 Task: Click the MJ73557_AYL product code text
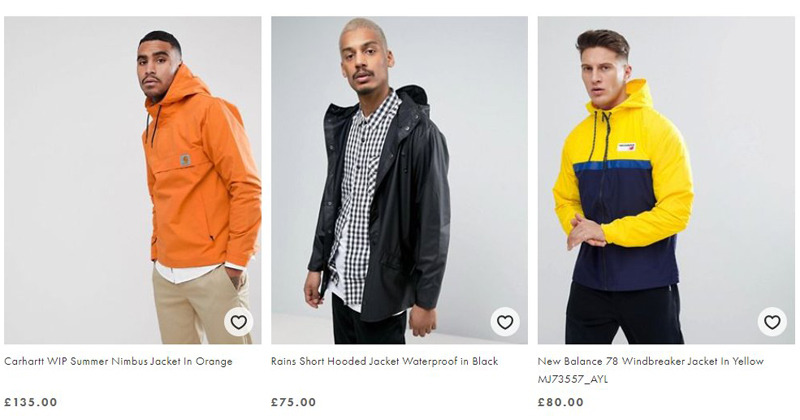click(572, 379)
